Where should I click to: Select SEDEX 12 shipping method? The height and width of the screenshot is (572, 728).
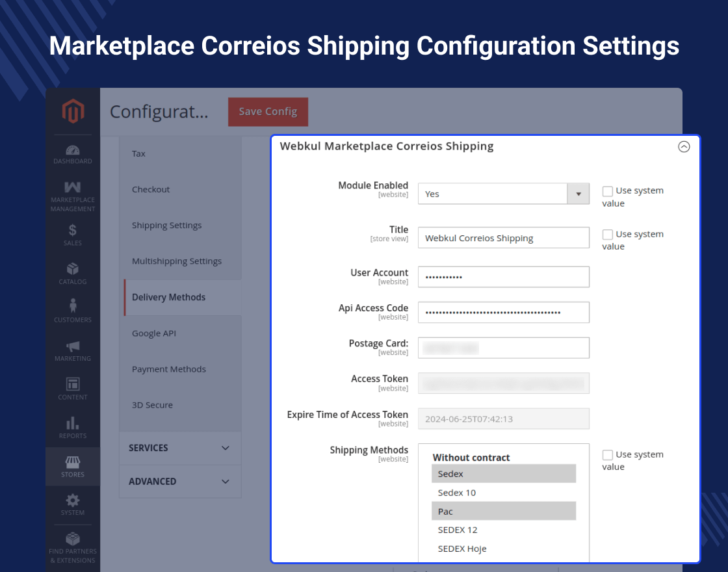click(x=504, y=530)
